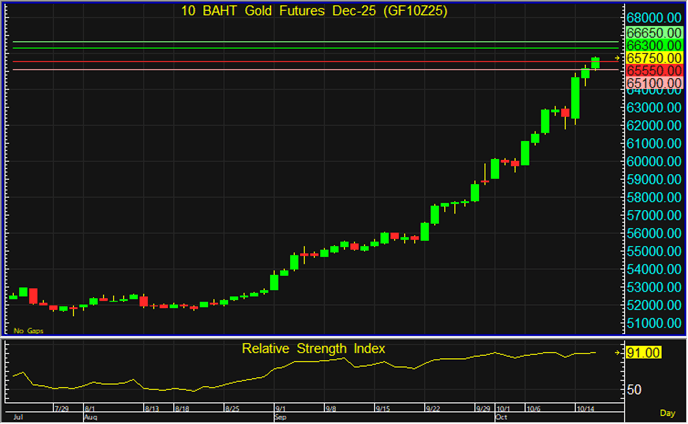Click the 51000.00 price axis label
The height and width of the screenshot is (424, 688).
[654, 323]
